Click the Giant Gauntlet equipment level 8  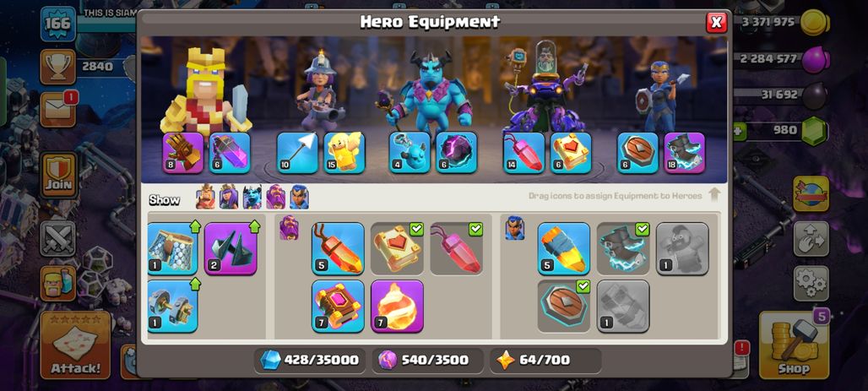pyautogui.click(x=182, y=153)
